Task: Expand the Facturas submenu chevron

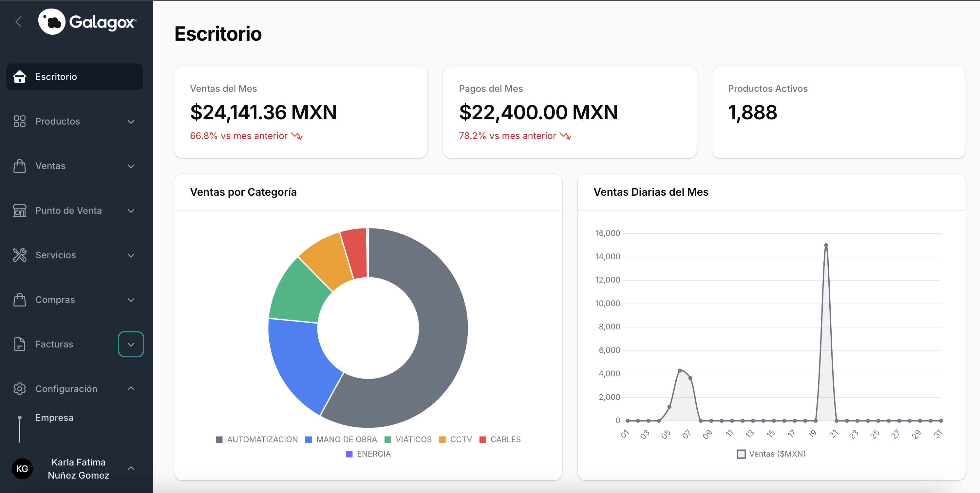Action: pos(131,344)
